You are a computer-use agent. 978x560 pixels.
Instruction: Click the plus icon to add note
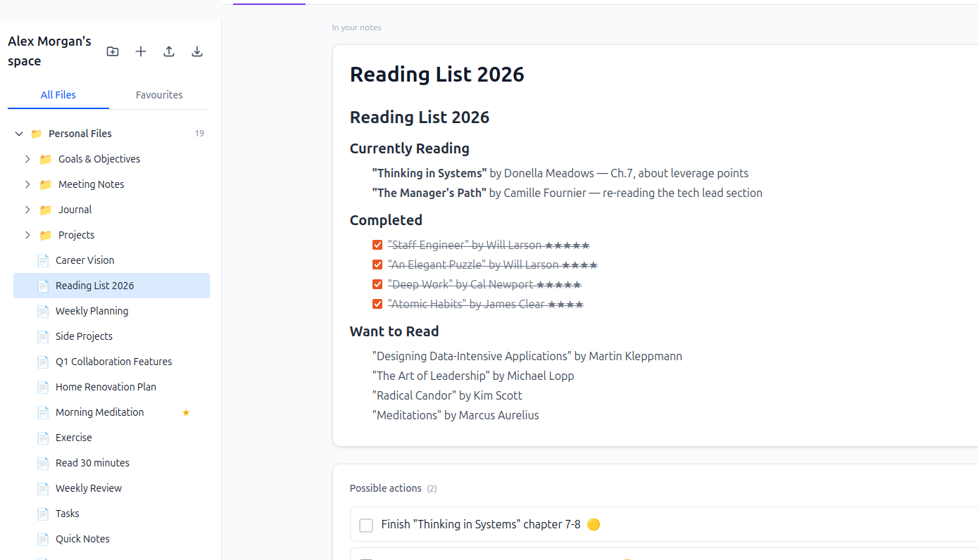pos(141,51)
